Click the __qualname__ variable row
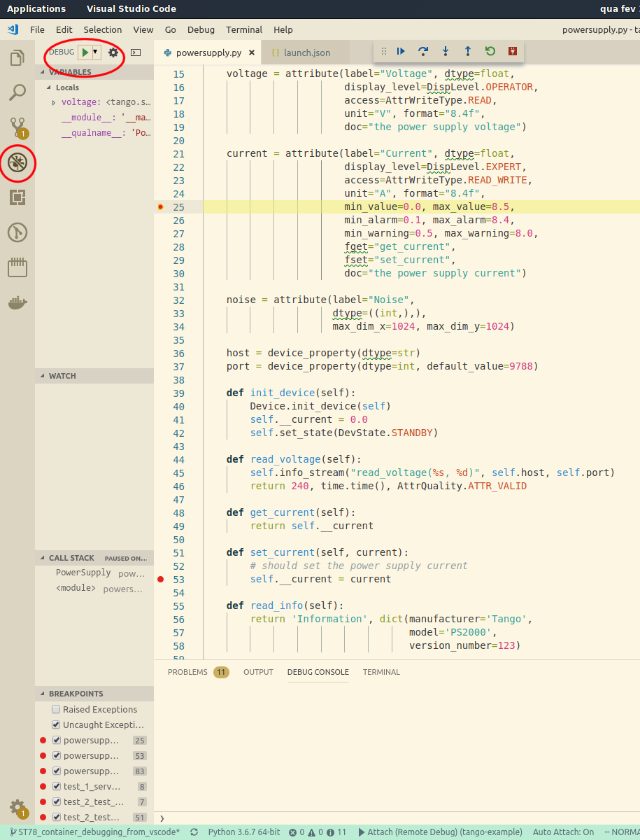The height and width of the screenshot is (840, 640). 94,132
